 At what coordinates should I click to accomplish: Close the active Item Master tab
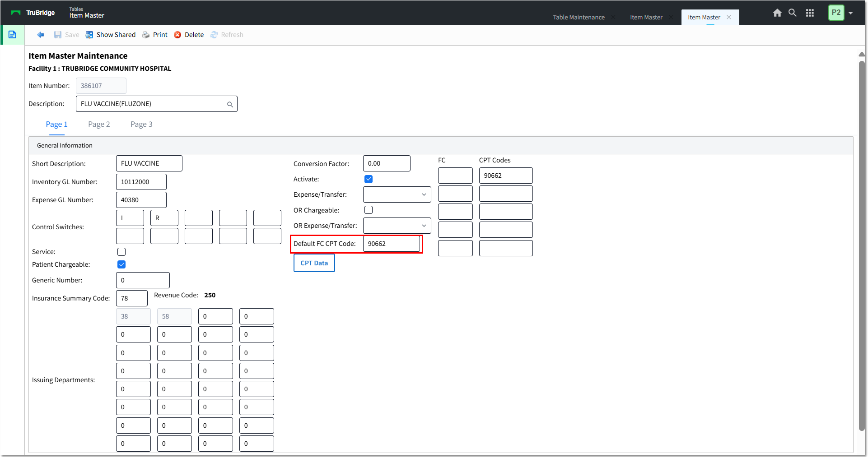point(729,17)
